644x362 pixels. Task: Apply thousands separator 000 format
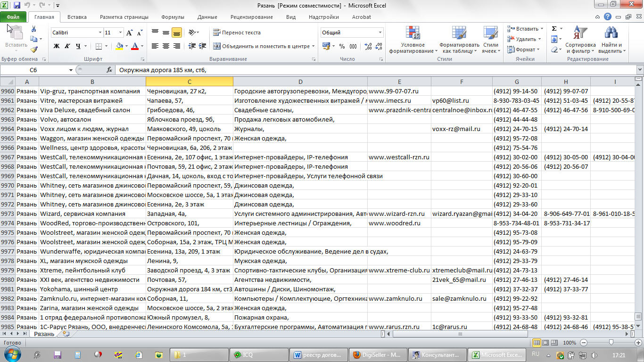354,46
